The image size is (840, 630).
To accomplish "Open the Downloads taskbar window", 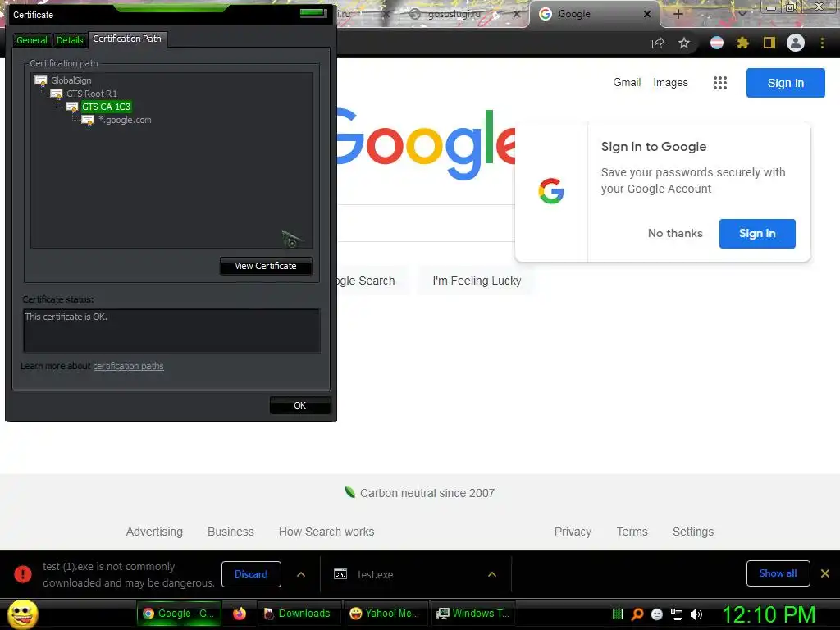I will [298, 614].
